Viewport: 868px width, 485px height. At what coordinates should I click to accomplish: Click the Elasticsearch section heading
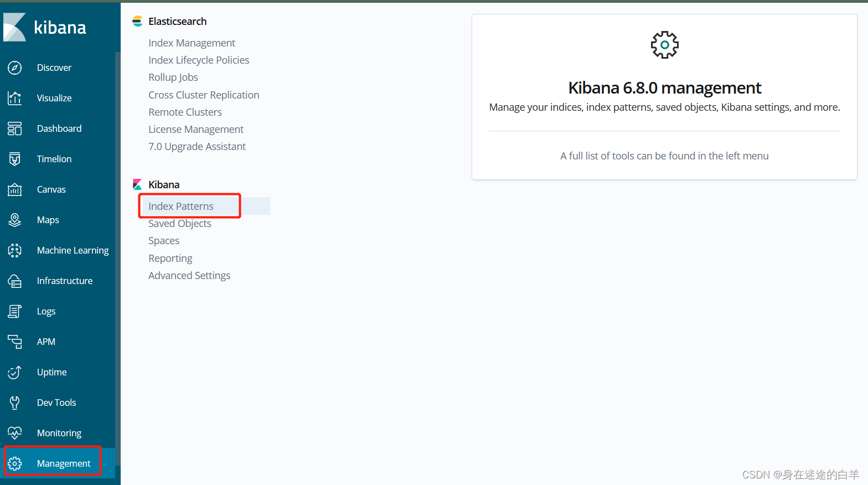click(178, 21)
